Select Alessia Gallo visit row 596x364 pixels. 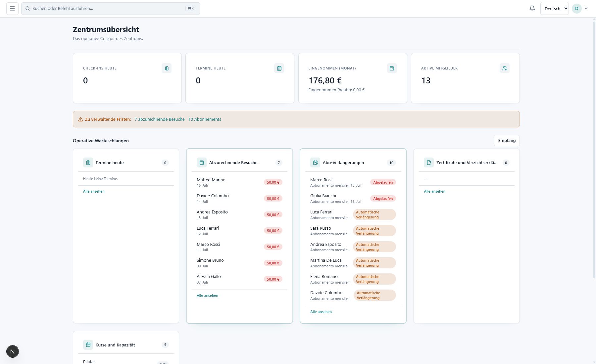coord(239,279)
